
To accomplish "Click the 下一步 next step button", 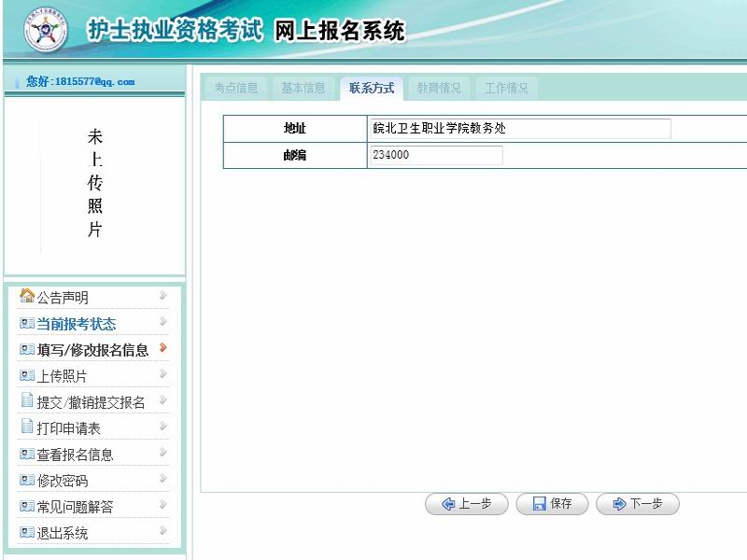I will pos(638,504).
